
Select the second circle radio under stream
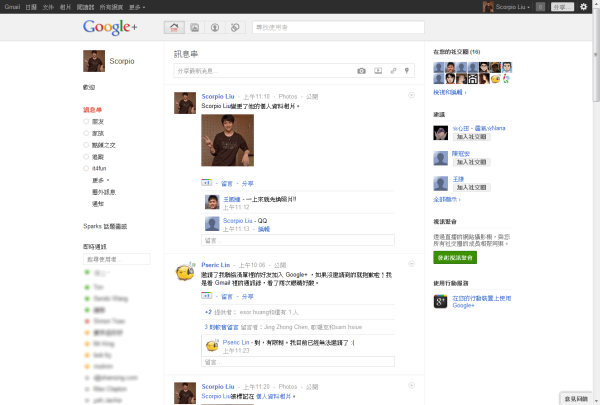(x=86, y=133)
